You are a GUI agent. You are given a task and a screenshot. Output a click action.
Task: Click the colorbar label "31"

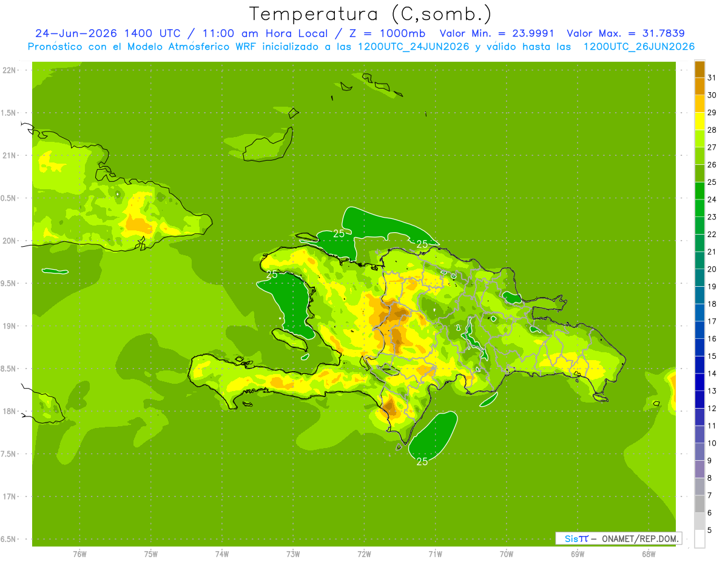712,78
